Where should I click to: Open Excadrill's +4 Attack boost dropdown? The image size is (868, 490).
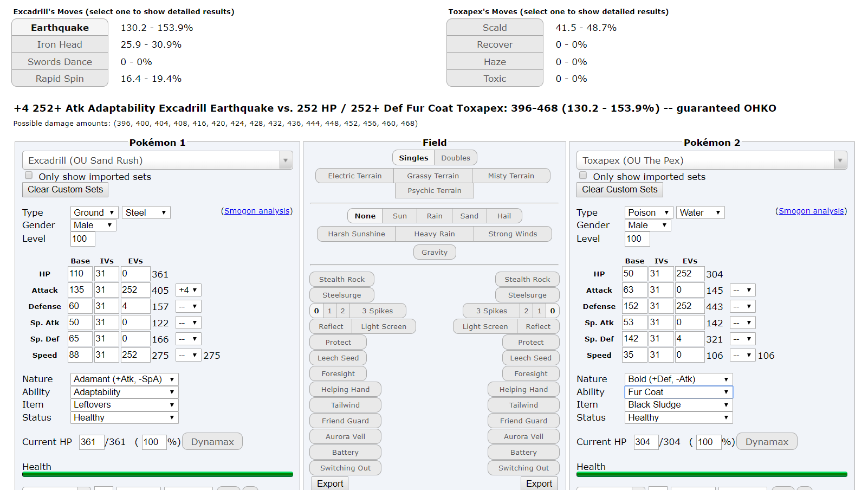pos(189,290)
